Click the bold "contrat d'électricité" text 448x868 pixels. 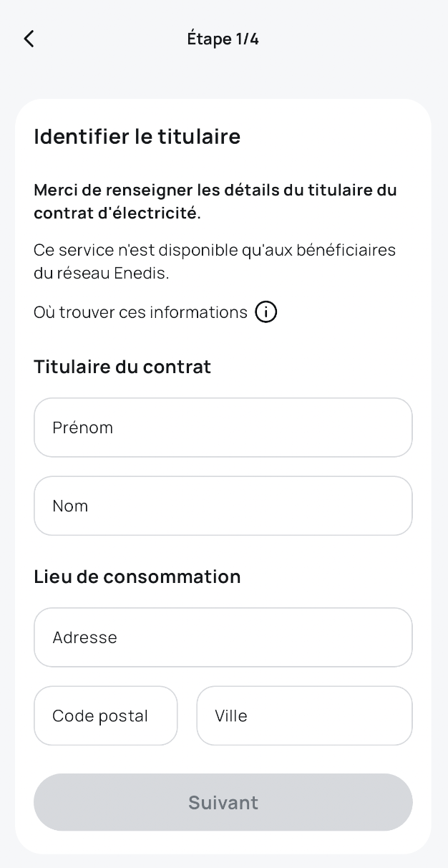tap(117, 213)
